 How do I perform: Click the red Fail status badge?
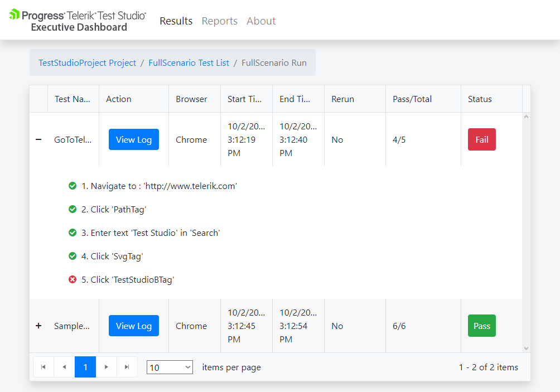482,139
